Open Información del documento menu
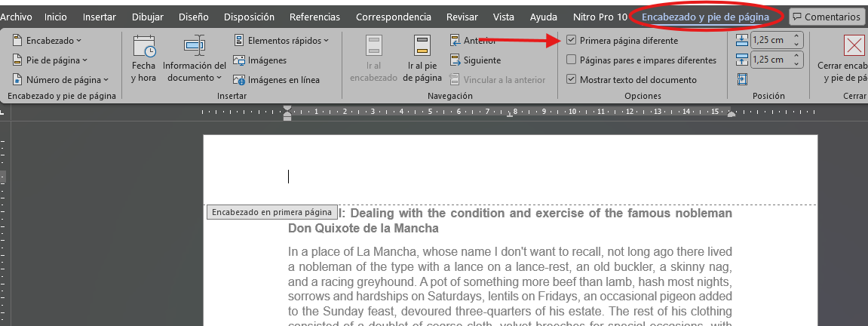868x326 pixels. click(x=195, y=59)
